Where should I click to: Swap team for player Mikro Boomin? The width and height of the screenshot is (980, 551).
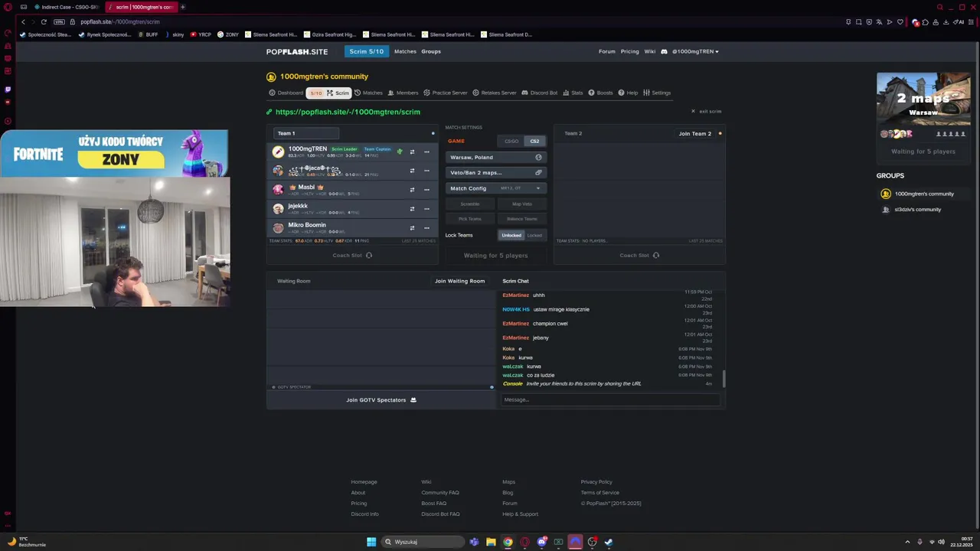click(x=412, y=228)
